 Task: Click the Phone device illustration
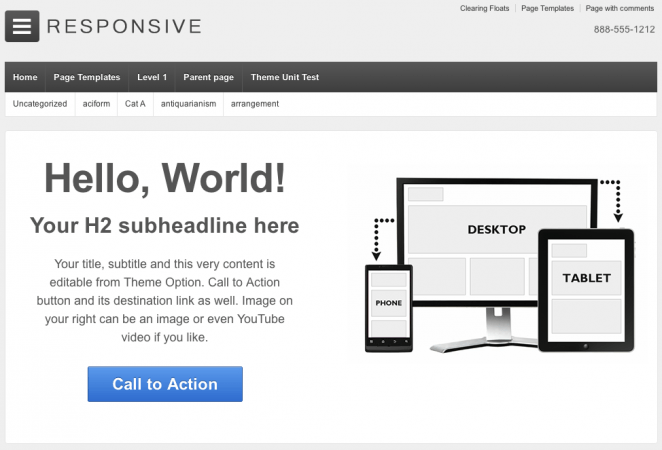coord(389,302)
